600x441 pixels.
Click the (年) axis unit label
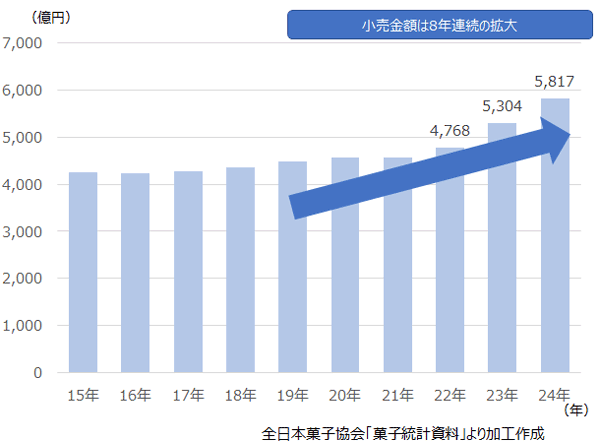[x=577, y=410]
